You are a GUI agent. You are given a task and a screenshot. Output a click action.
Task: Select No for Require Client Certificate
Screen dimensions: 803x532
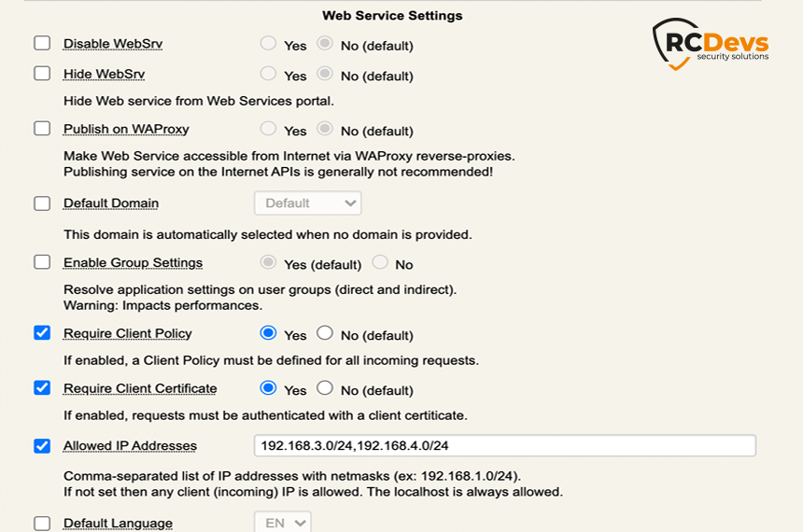point(325,388)
